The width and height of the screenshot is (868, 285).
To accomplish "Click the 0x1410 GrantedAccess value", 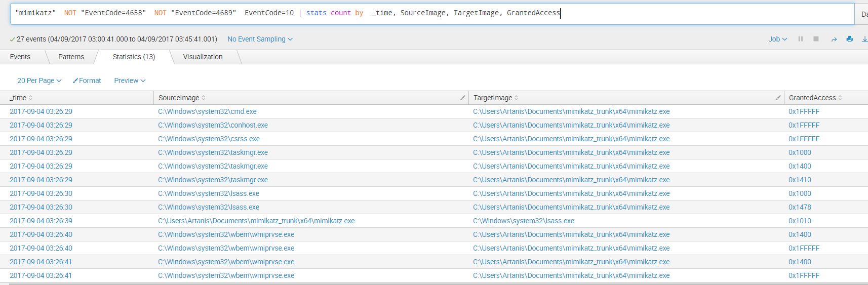I will click(800, 180).
